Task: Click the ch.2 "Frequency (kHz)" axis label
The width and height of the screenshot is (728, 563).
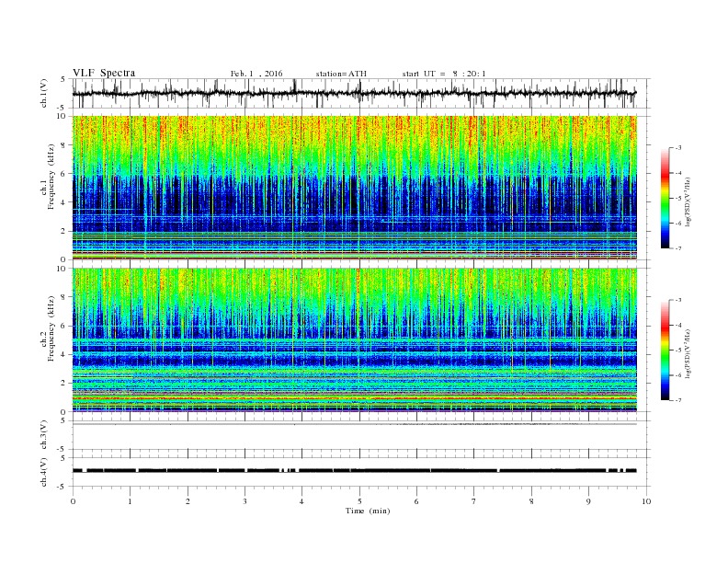Action: point(51,327)
